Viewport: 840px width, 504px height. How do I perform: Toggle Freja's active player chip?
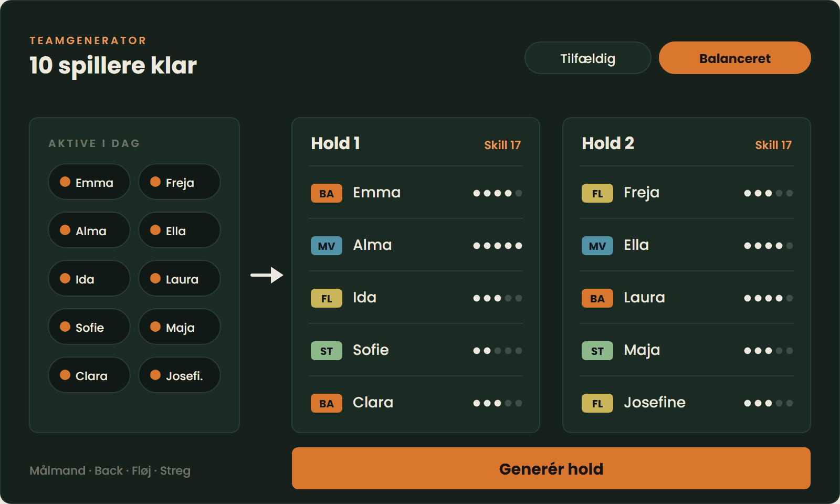coord(180,182)
